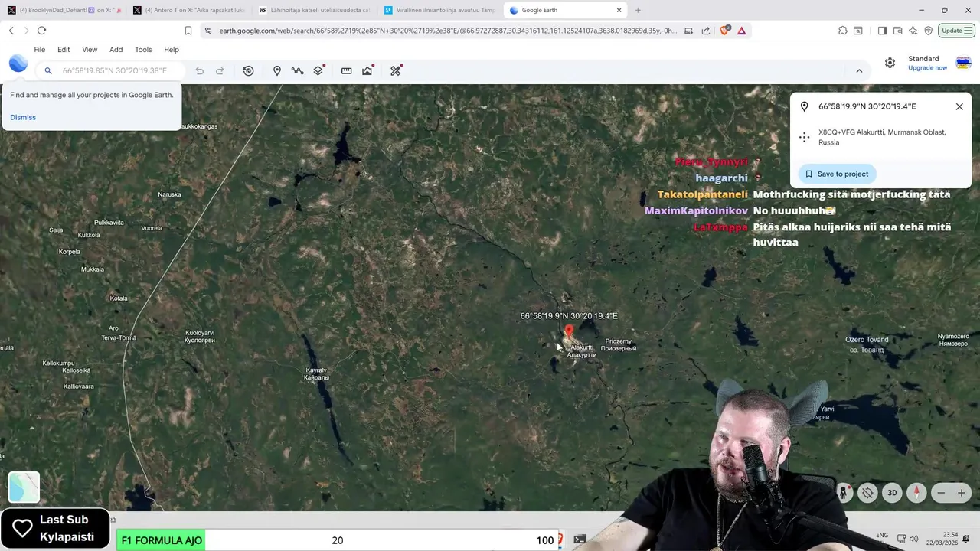Switch to the Virallinen ilmiantolinja tab
Viewport: 980px width, 551px height.
tap(439, 10)
